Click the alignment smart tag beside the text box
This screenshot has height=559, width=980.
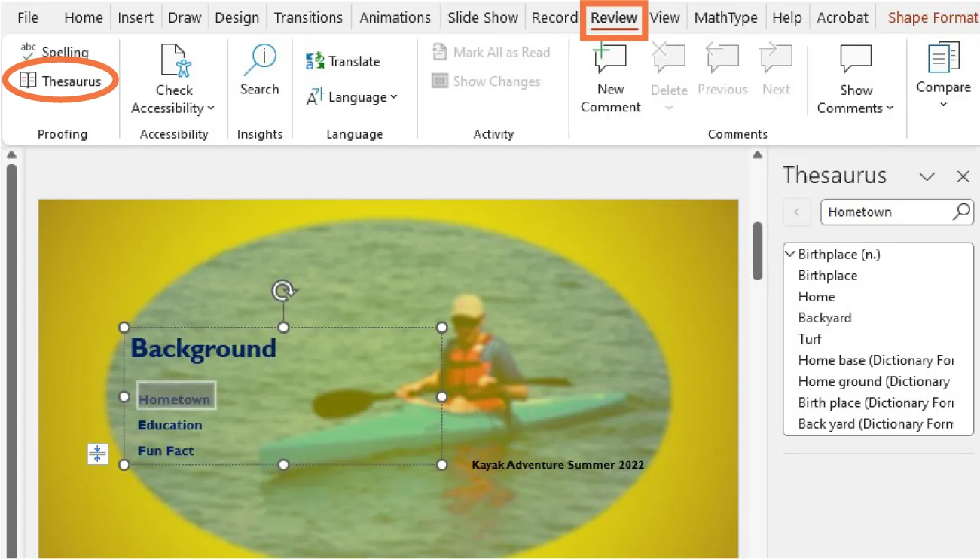[97, 454]
